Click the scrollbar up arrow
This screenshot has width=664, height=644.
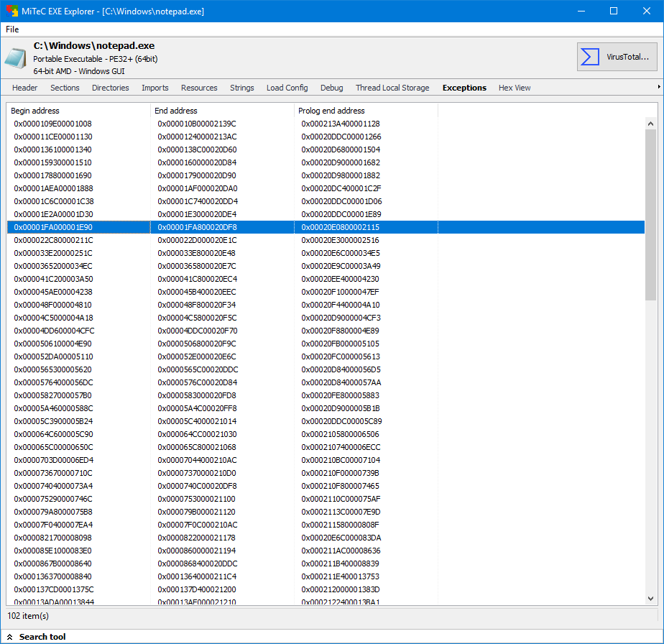[x=651, y=124]
